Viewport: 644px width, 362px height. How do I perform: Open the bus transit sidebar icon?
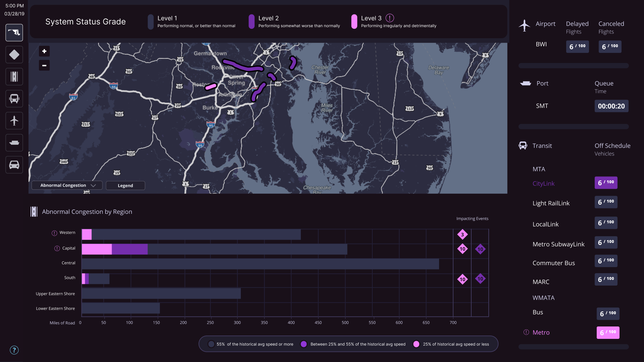14,99
